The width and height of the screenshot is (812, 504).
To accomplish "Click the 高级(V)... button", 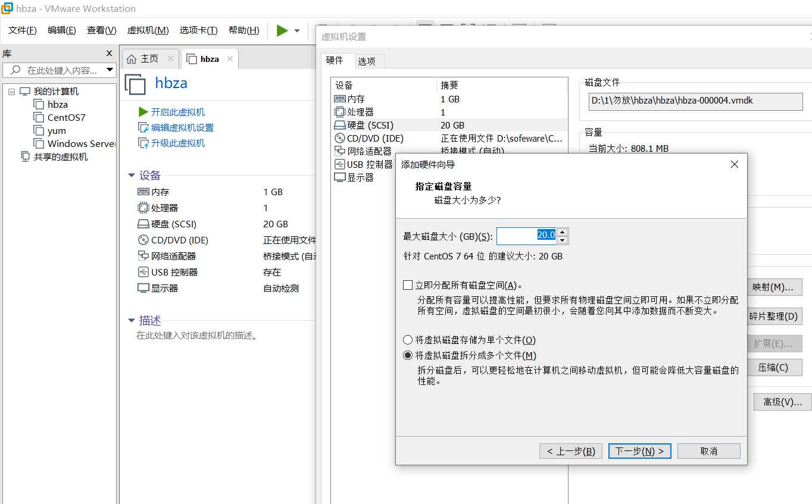I will pyautogui.click(x=782, y=402).
